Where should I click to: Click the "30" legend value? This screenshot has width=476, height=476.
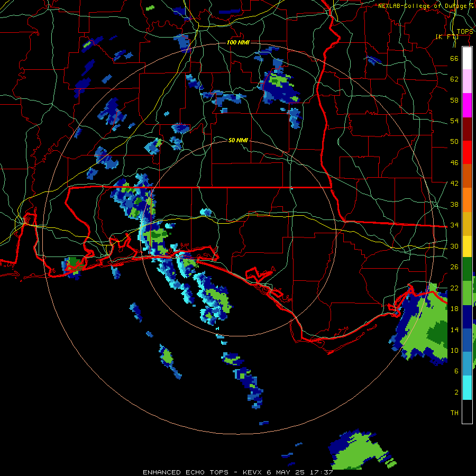(454, 246)
